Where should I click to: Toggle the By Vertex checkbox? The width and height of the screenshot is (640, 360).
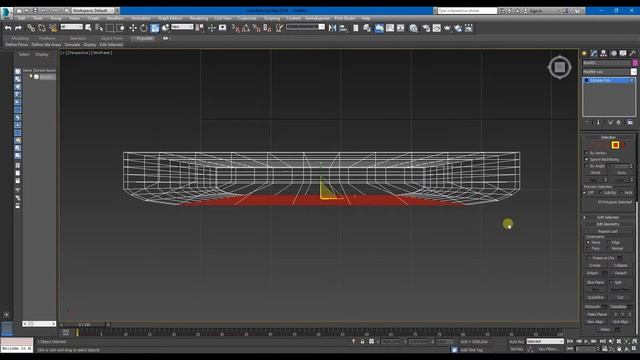coord(587,153)
